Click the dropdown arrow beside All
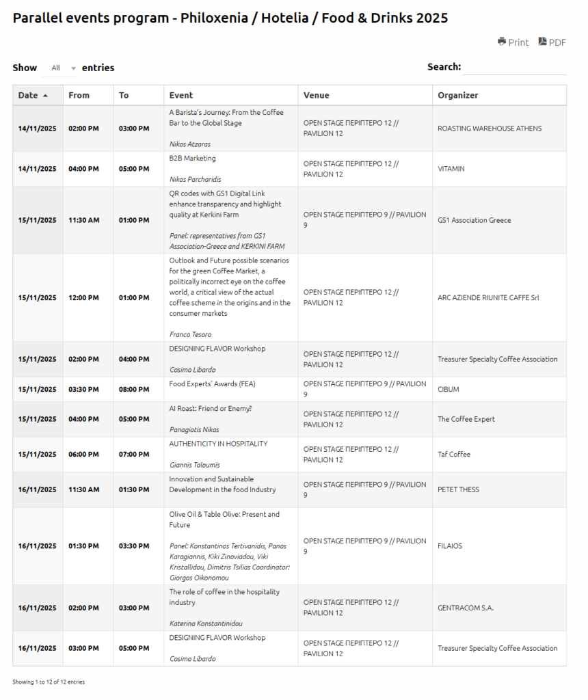The height and width of the screenshot is (700, 588). pos(74,68)
